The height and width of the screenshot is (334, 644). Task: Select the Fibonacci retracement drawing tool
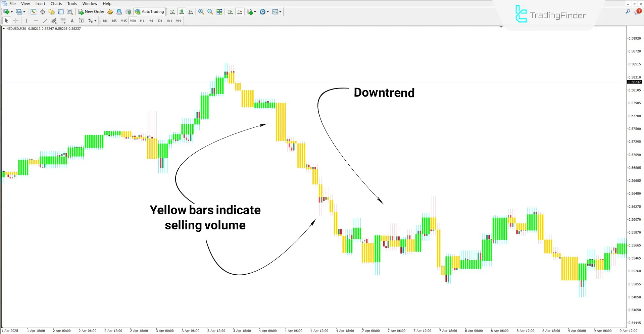tap(63, 20)
